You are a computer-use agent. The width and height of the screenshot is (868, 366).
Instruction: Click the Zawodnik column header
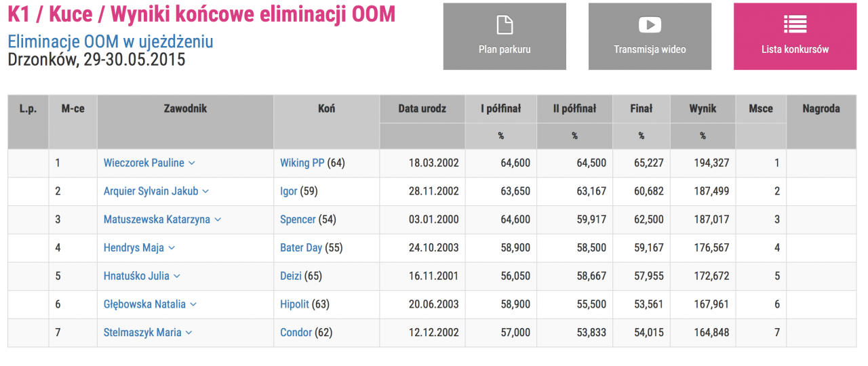pyautogui.click(x=185, y=108)
